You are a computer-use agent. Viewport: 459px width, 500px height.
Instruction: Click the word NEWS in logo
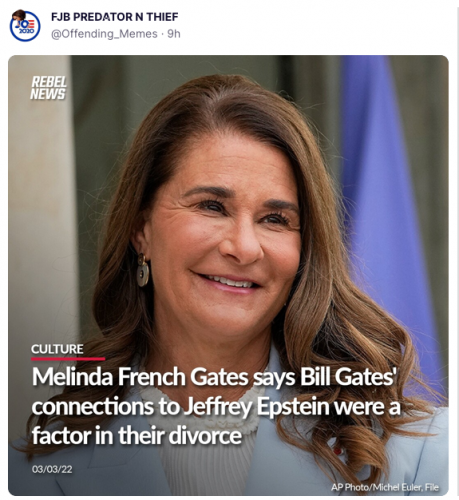pyautogui.click(x=48, y=94)
